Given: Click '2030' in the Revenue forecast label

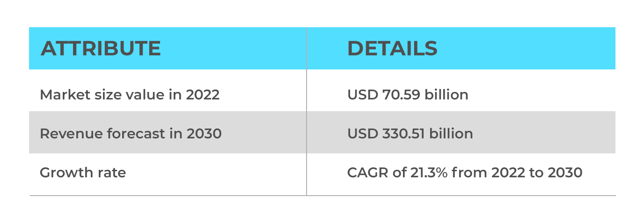Looking at the screenshot, I should (204, 134).
